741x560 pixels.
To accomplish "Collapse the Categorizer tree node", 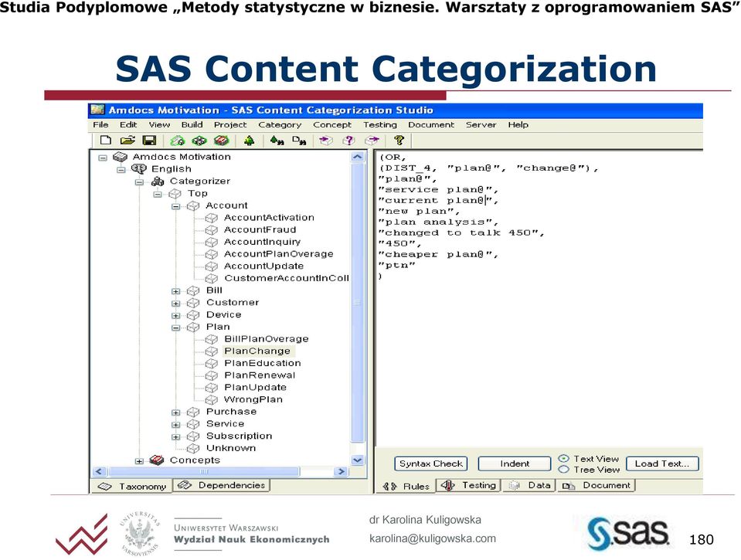I will pyautogui.click(x=139, y=182).
